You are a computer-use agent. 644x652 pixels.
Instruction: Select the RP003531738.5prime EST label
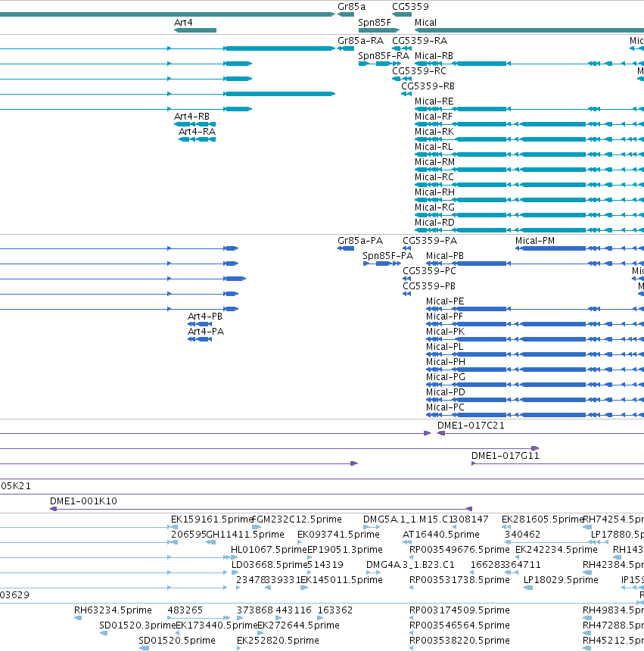pyautogui.click(x=459, y=580)
